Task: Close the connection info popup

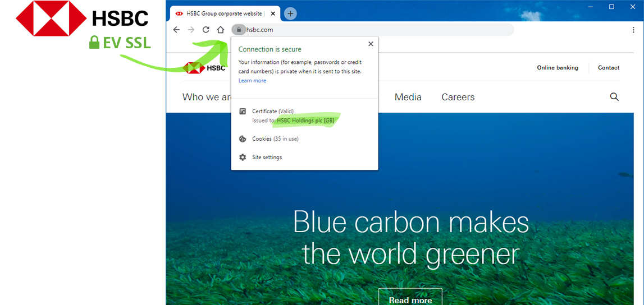Action: [371, 44]
